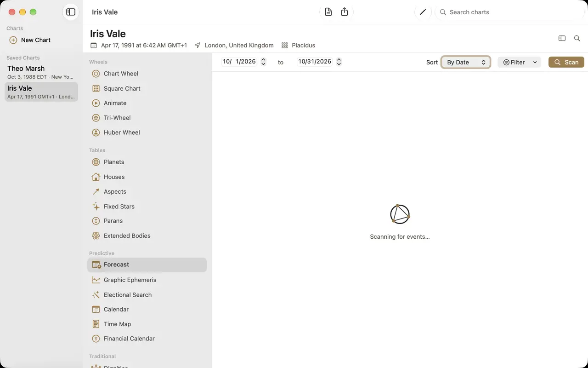Click the end date field 10/31/2026
The width and height of the screenshot is (588, 368).
click(315, 62)
